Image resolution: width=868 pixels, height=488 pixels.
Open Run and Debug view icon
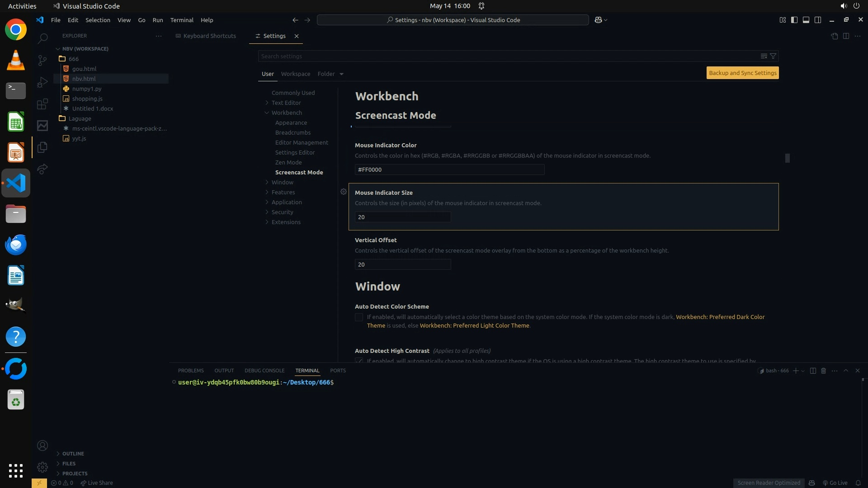click(42, 82)
